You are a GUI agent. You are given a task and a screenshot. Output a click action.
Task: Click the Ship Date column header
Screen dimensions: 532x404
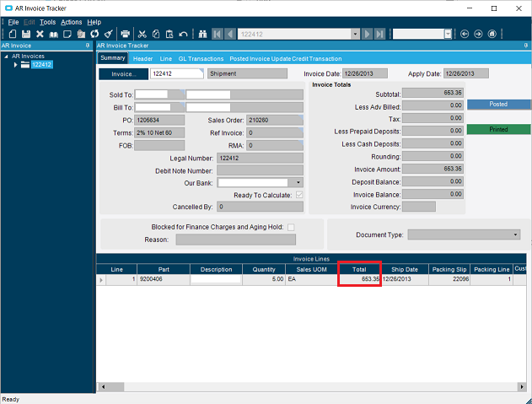pos(405,269)
